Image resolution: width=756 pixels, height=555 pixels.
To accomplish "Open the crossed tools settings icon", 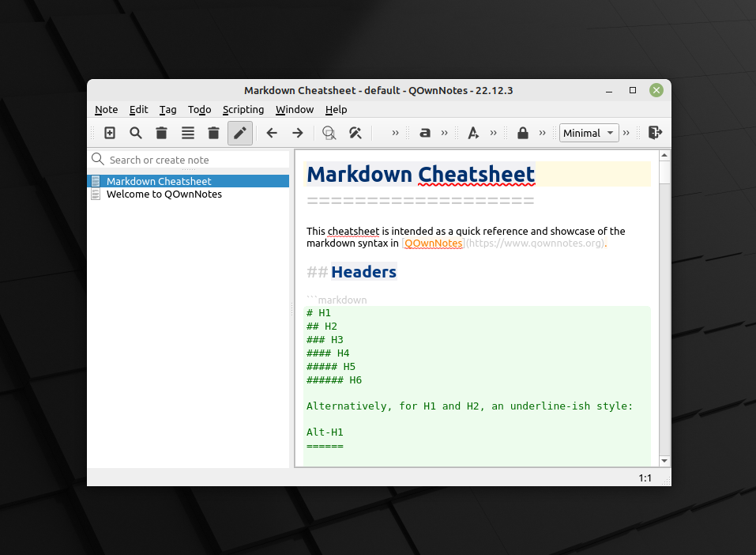I will click(355, 133).
